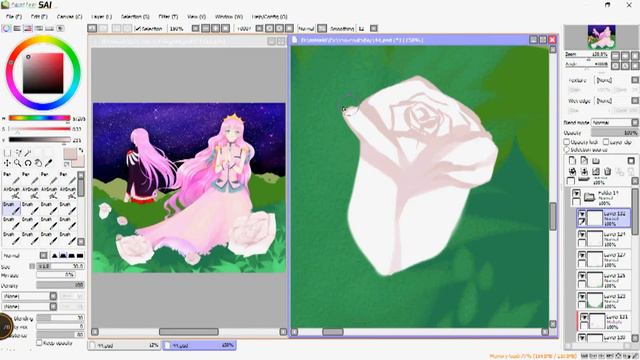Select the Magic Wand tool
Image resolution: width=640 pixels, height=360 pixels.
28,153
